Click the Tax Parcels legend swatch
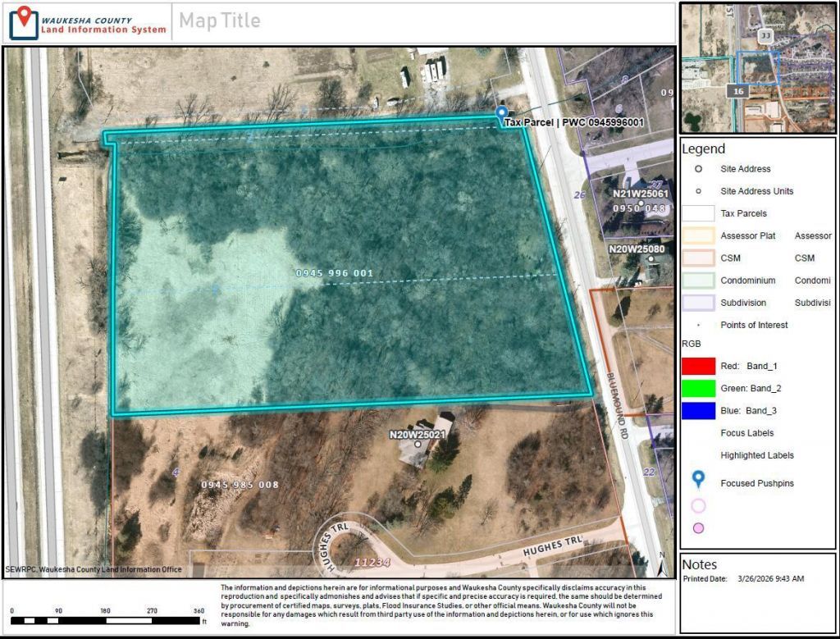 click(698, 213)
